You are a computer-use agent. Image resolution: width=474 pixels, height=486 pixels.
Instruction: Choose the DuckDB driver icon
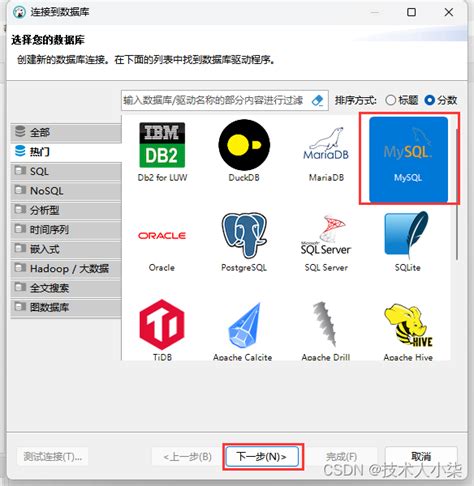(244, 145)
